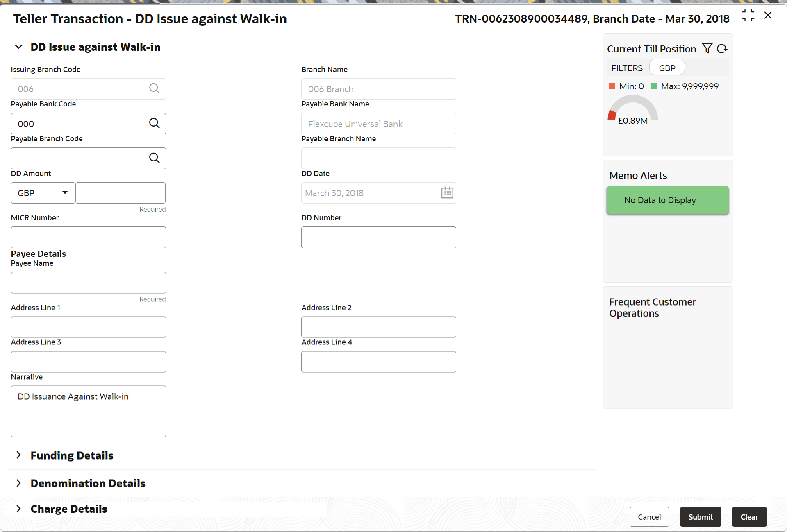Viewport: 787px width, 532px height.
Task: Close the Teller Transaction window
Action: pos(768,16)
